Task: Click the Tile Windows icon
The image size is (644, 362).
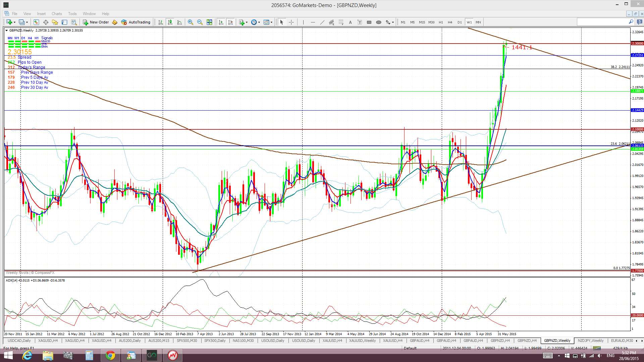Action: (209, 22)
